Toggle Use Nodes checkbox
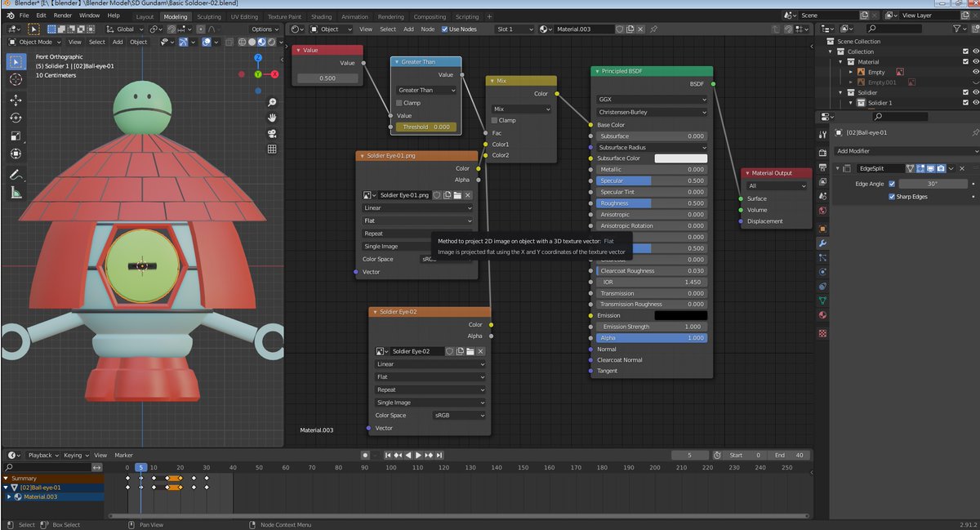 click(x=445, y=29)
